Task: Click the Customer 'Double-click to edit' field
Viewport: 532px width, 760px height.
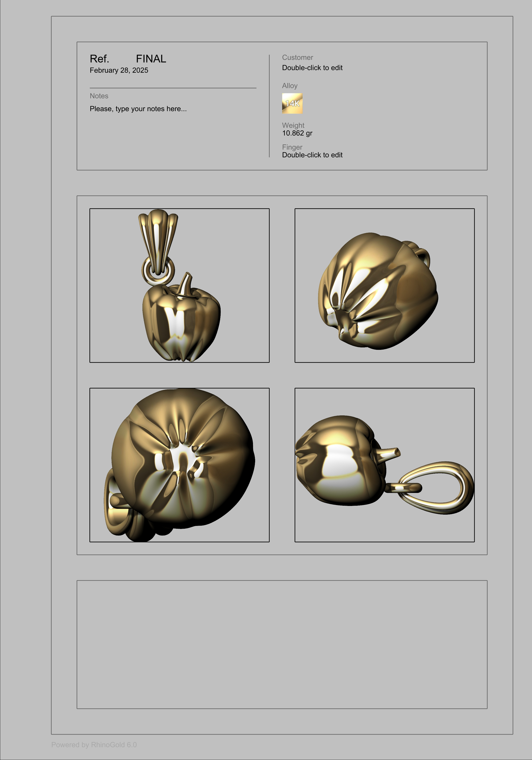Action: point(312,68)
